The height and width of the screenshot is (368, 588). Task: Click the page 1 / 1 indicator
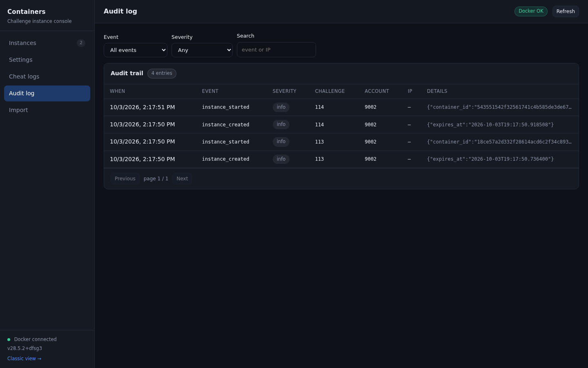click(156, 179)
